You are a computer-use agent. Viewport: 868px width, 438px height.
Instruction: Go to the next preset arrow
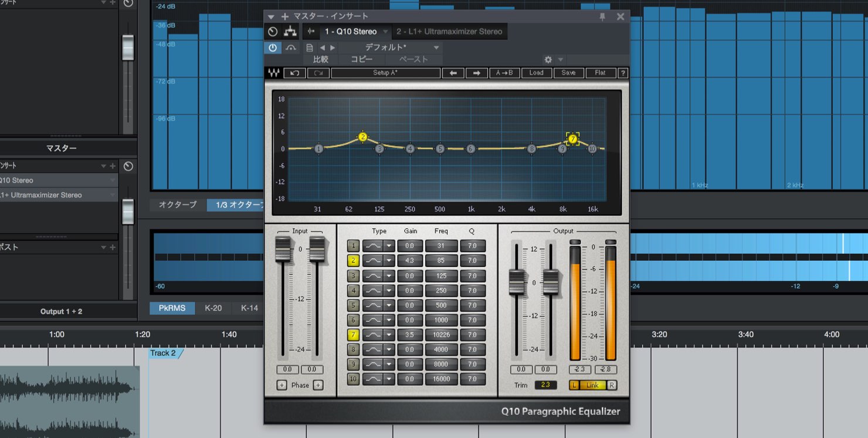coord(333,48)
